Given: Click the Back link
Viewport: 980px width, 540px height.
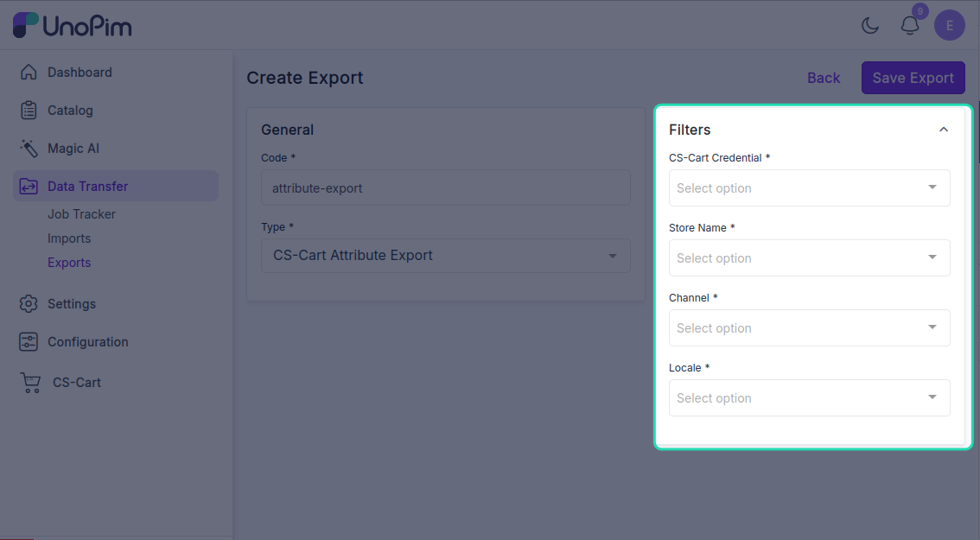Looking at the screenshot, I should [823, 78].
